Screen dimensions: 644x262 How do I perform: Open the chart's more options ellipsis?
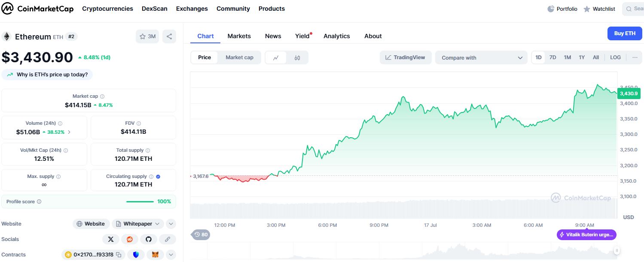tap(635, 57)
